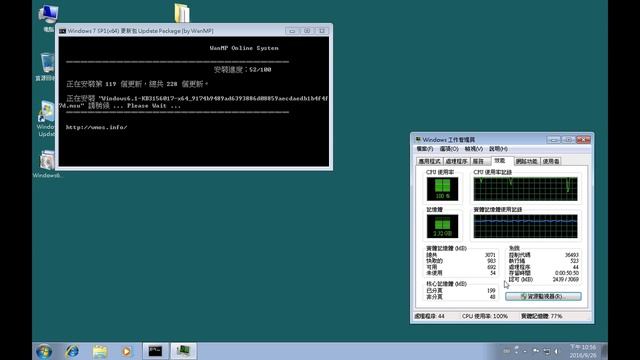Switch to the 網路功能 tab
The image size is (640, 360).
click(527, 162)
